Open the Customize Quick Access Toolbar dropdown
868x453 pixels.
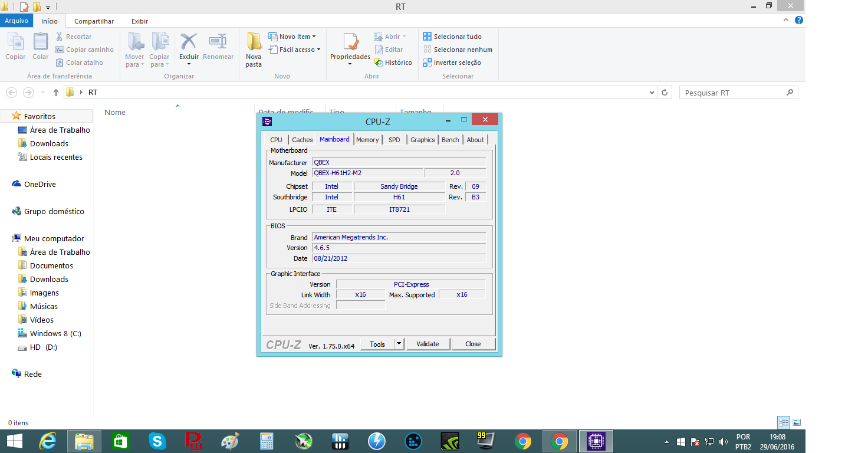tap(48, 8)
